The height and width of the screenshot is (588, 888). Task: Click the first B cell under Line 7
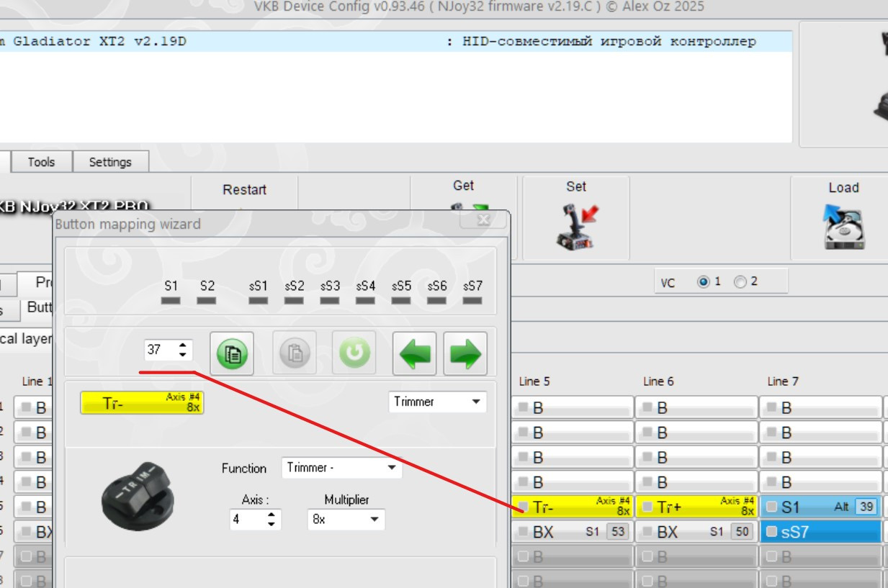point(820,407)
